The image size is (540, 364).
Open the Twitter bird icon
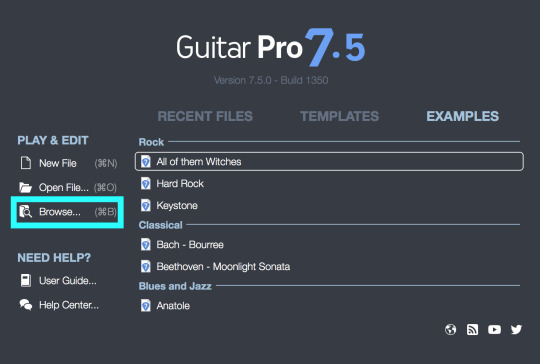pyautogui.click(x=516, y=330)
